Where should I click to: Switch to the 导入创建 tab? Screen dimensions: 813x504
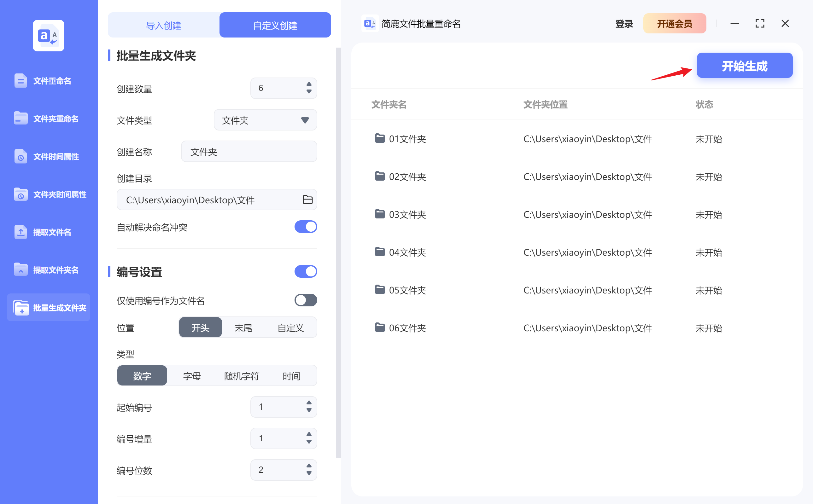(x=163, y=25)
